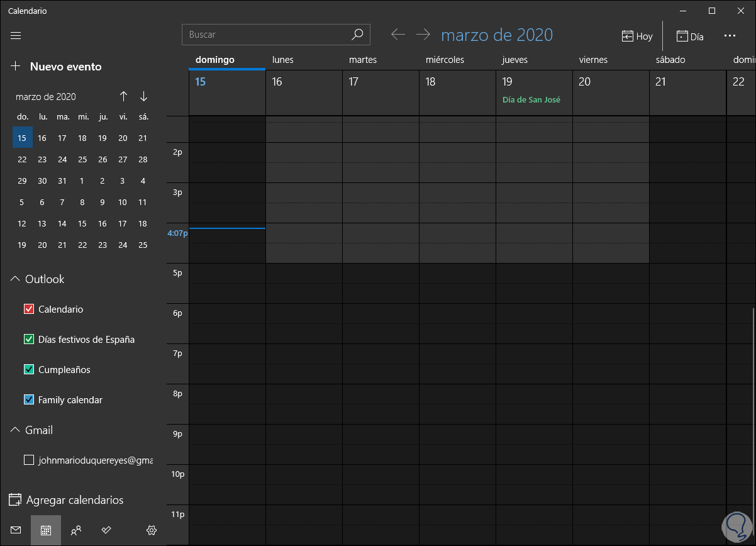This screenshot has height=546, width=756.
Task: Switch to Mail app icon
Action: (16, 530)
